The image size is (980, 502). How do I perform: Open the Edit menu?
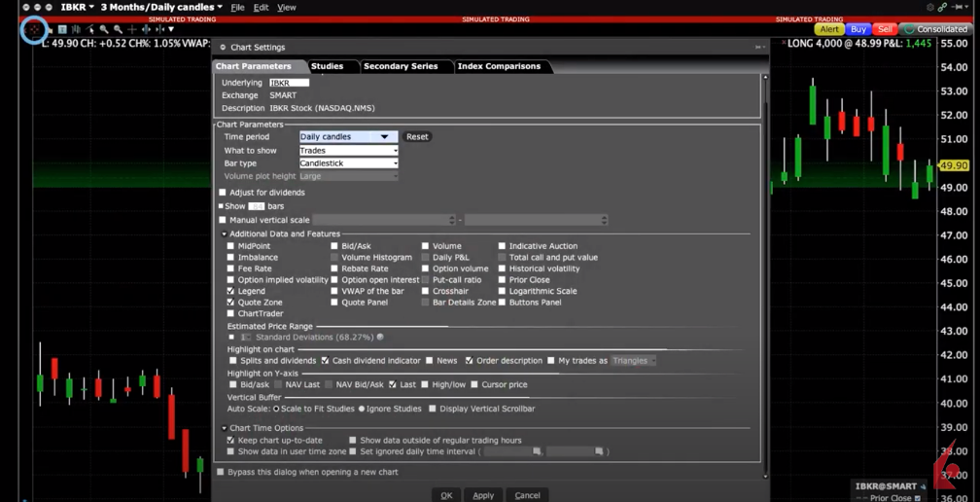261,8
